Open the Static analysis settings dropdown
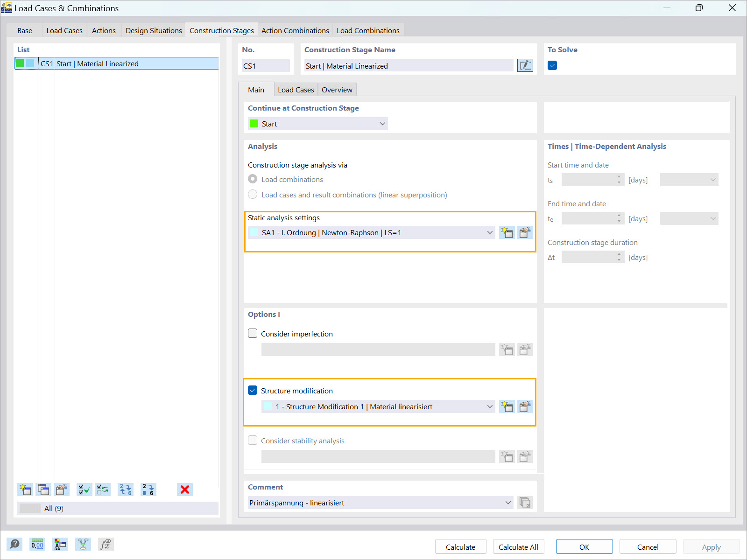The height and width of the screenshot is (560, 747). point(372,232)
